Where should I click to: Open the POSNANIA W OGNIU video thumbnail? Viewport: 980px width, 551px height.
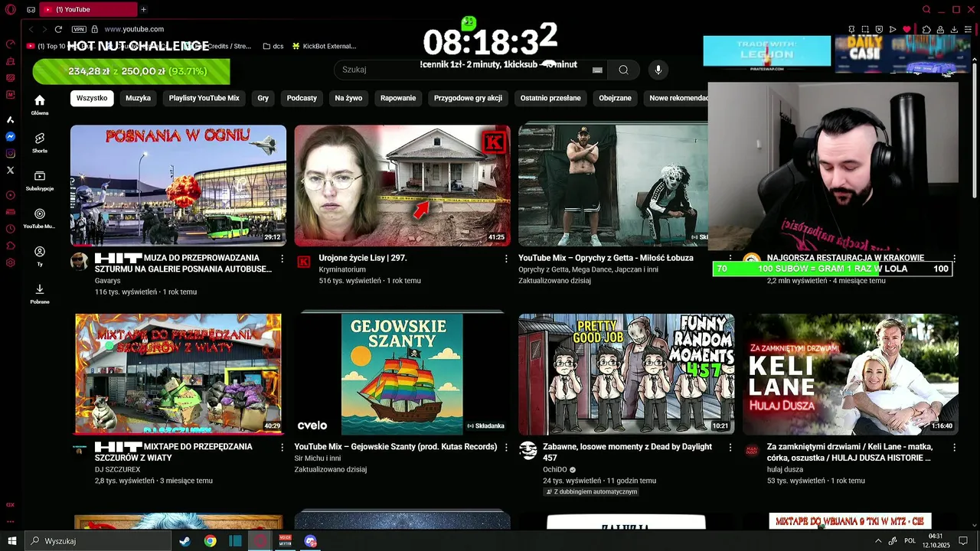[x=178, y=185]
